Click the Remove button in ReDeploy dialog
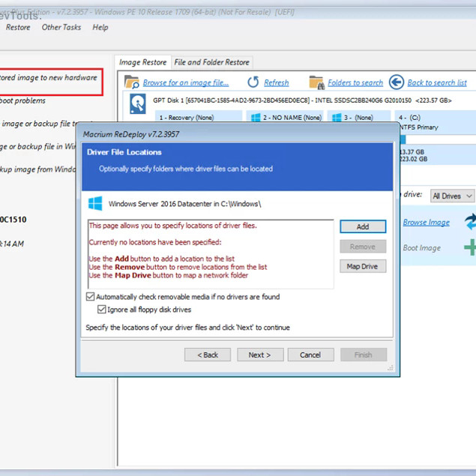The width and height of the screenshot is (476, 476). (363, 247)
